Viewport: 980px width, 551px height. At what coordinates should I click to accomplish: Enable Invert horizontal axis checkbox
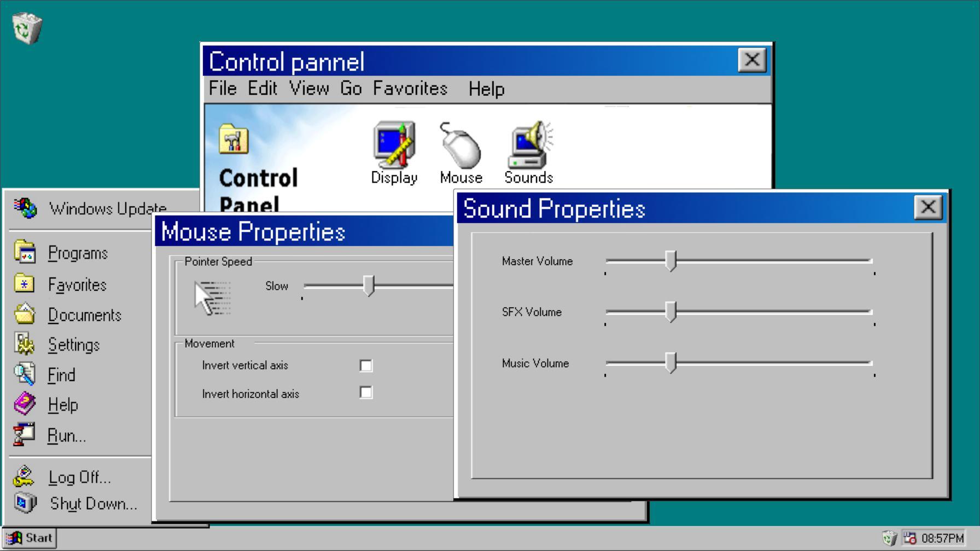point(366,392)
